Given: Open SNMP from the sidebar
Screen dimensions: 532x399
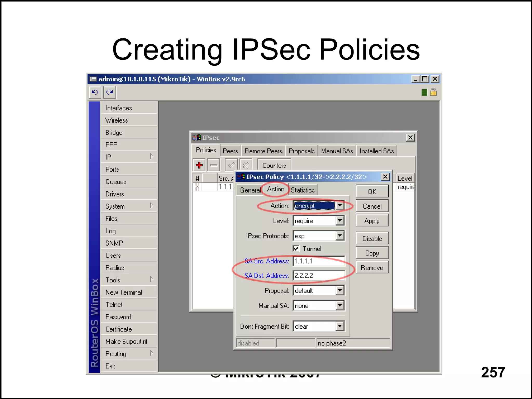Looking at the screenshot, I should 129,243.
